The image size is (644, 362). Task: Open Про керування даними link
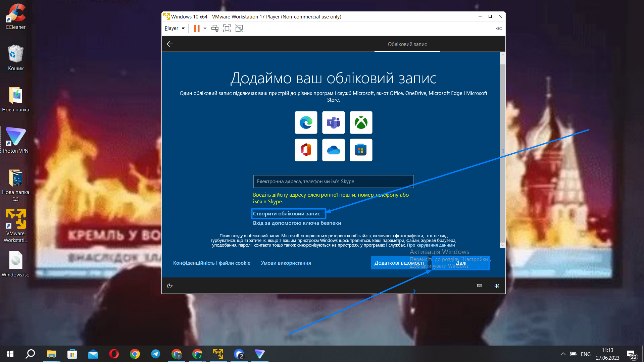(x=431, y=245)
